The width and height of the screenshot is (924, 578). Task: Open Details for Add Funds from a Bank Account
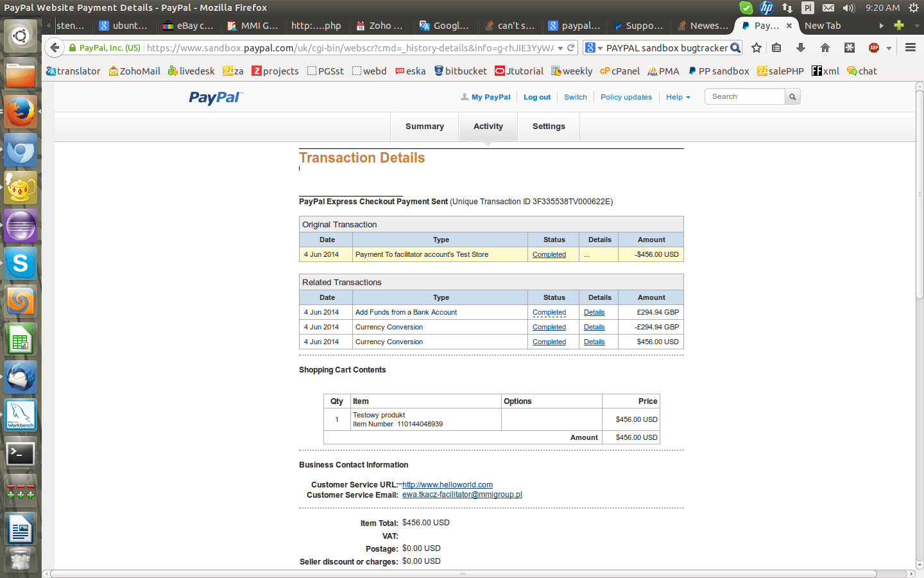tap(594, 312)
